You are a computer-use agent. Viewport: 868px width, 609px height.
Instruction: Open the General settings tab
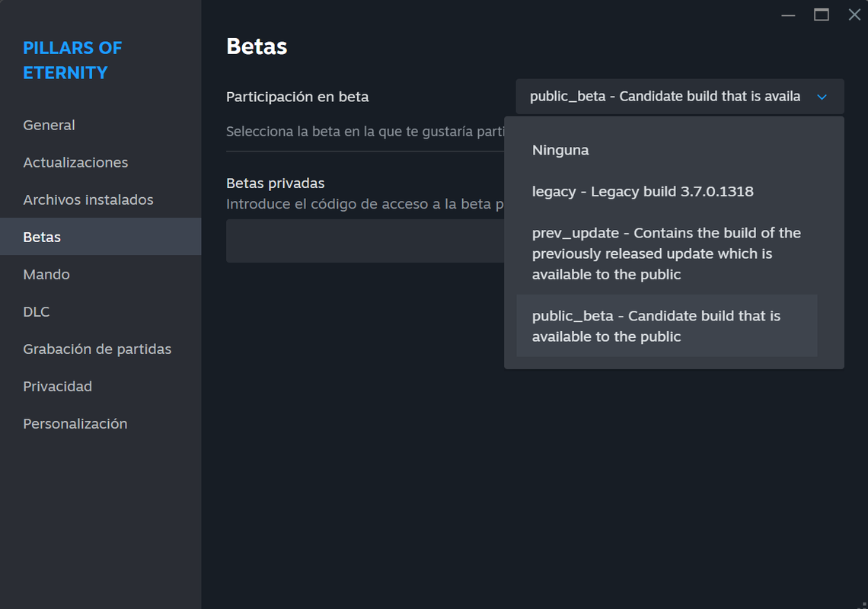[49, 125]
